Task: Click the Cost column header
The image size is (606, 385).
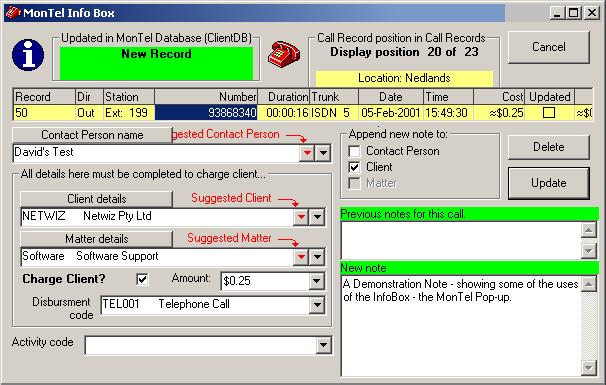Action: (499, 97)
